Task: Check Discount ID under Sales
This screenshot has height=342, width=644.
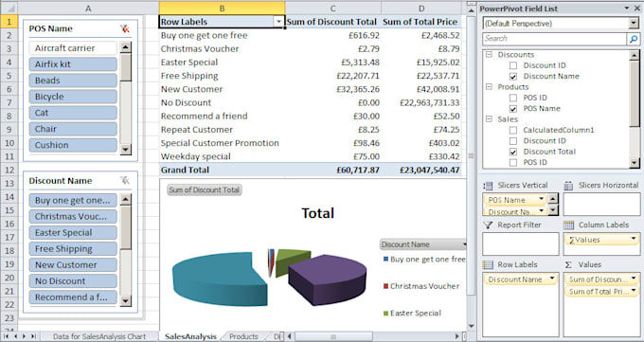Action: (x=513, y=141)
